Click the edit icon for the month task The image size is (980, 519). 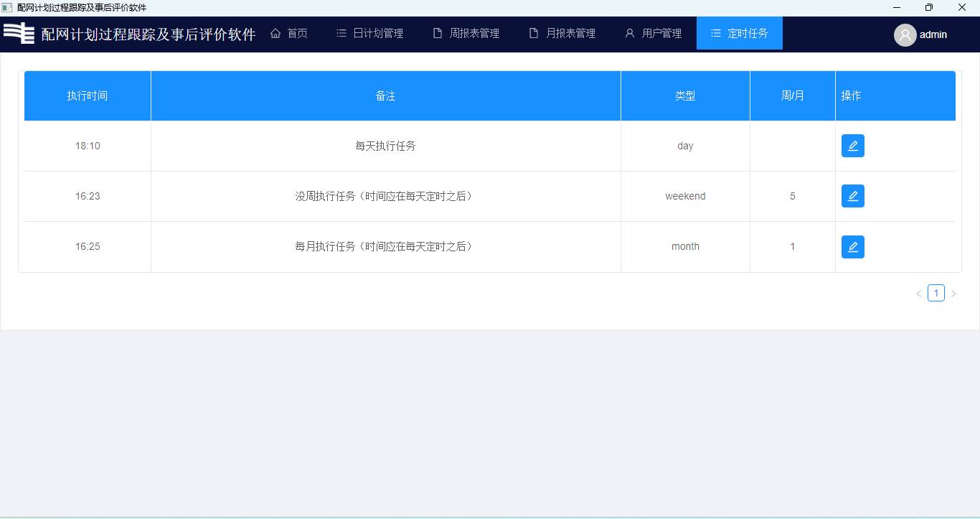852,247
